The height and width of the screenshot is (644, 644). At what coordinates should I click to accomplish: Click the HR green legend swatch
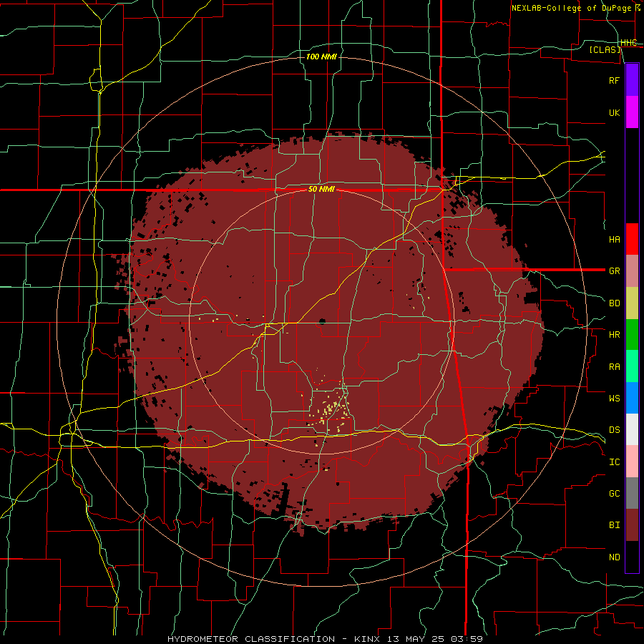(x=632, y=334)
